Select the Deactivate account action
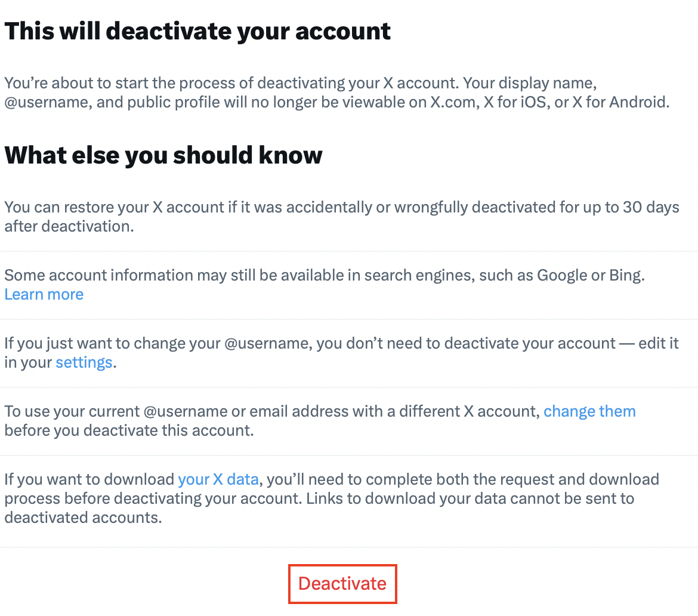The image size is (698, 616). 342,584
